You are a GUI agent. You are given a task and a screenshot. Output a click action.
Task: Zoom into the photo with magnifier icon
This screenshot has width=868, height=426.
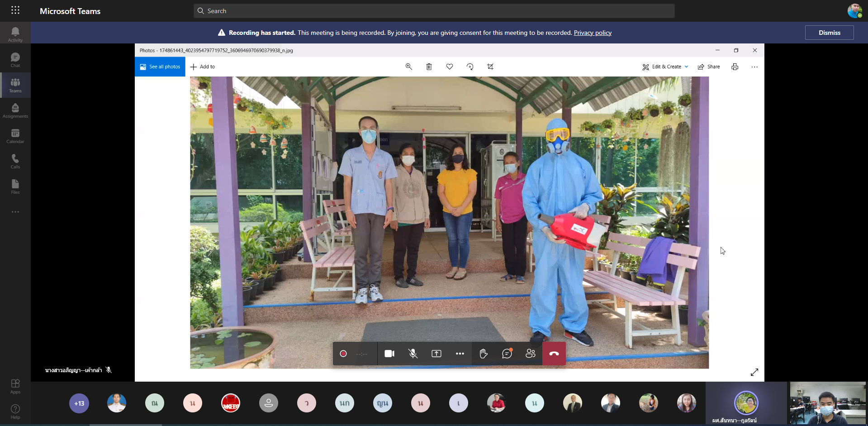click(x=409, y=67)
